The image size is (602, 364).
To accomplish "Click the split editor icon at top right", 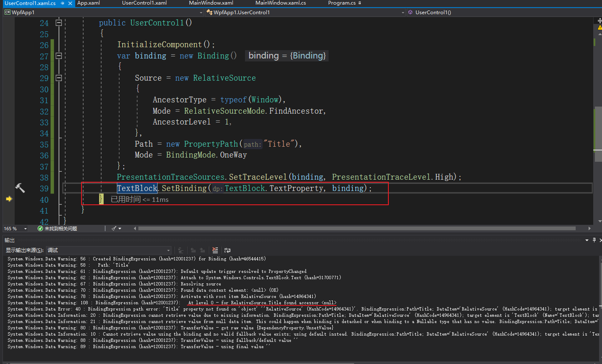I will coord(599,20).
